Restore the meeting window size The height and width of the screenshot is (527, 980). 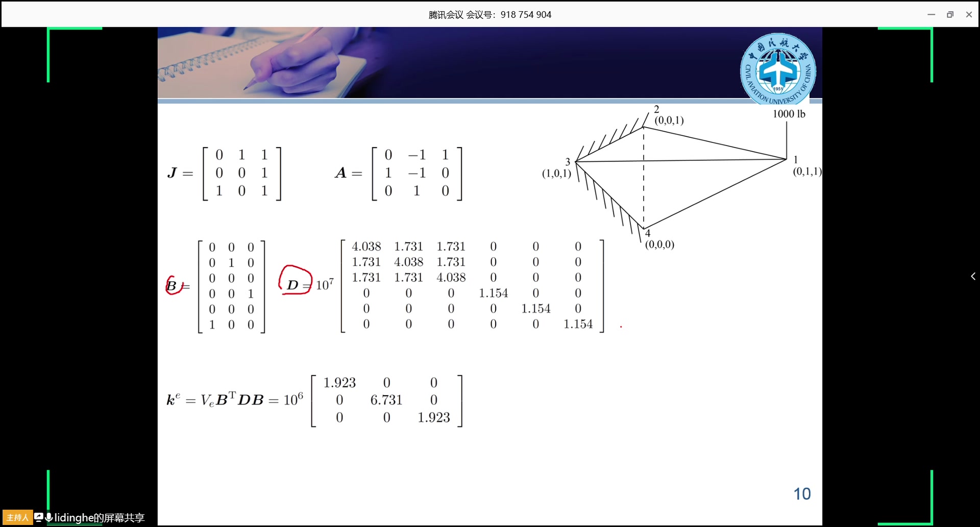click(950, 14)
